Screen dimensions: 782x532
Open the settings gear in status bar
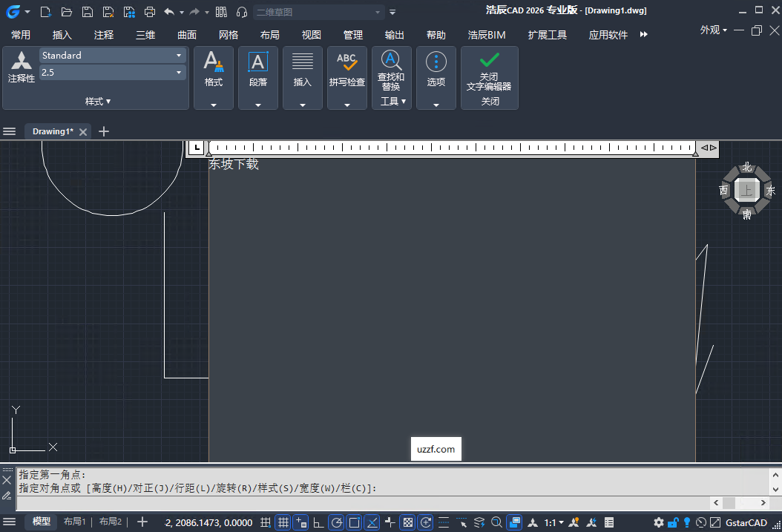point(658,522)
